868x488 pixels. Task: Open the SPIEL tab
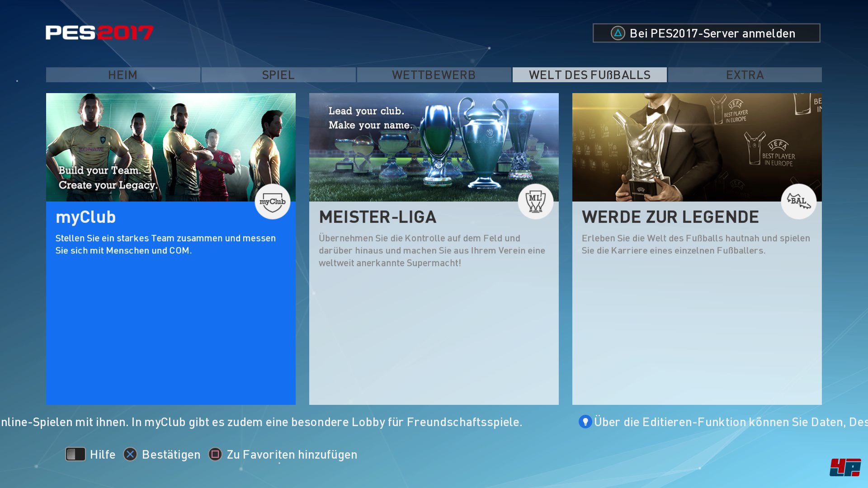click(x=278, y=75)
